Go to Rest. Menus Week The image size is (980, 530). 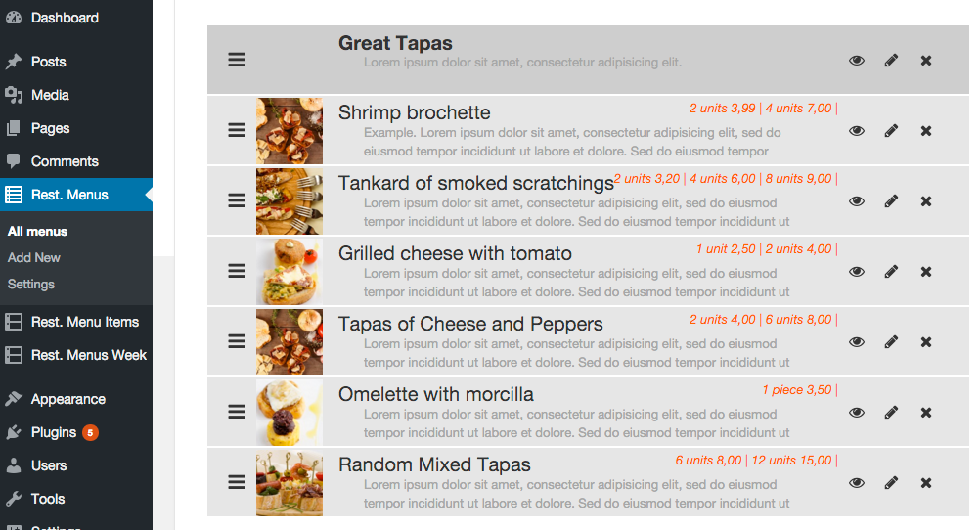(x=76, y=355)
